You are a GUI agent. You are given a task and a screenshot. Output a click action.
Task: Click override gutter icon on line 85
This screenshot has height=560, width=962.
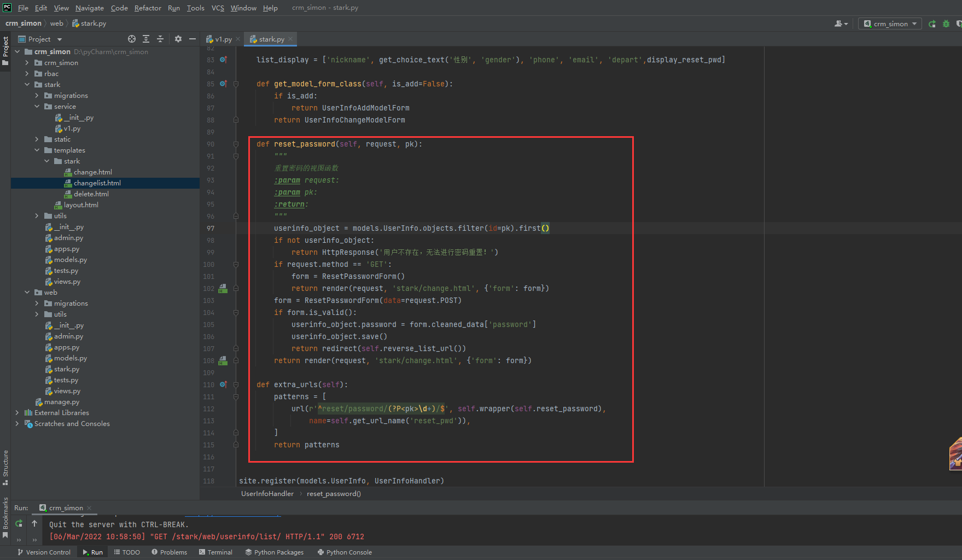(x=223, y=84)
